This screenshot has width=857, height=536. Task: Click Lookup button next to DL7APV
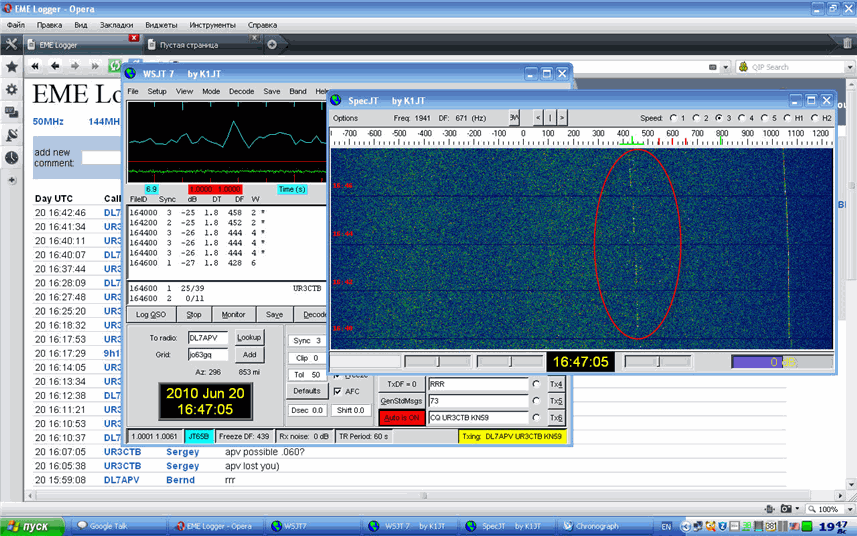[249, 338]
